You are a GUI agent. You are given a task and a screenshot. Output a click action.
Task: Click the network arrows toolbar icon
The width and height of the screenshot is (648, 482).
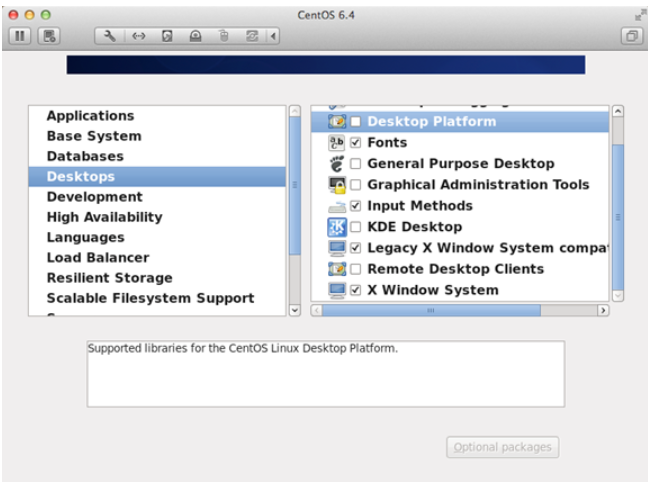138,36
